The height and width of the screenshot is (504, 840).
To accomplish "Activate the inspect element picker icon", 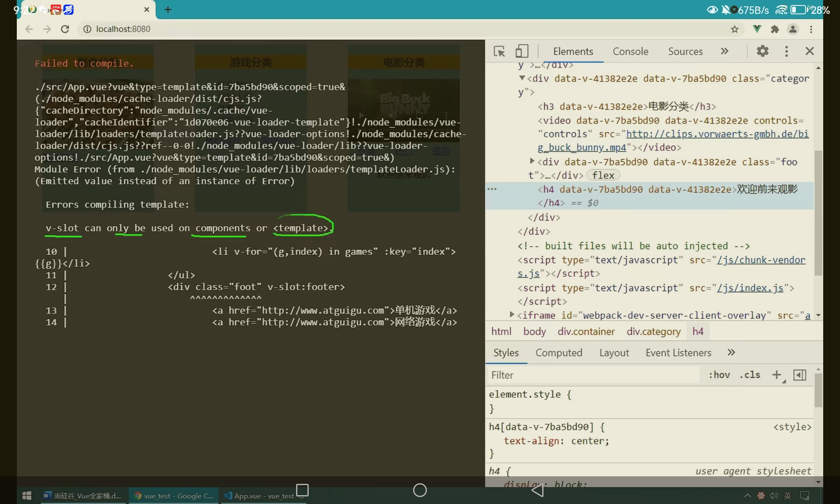I will tap(499, 51).
